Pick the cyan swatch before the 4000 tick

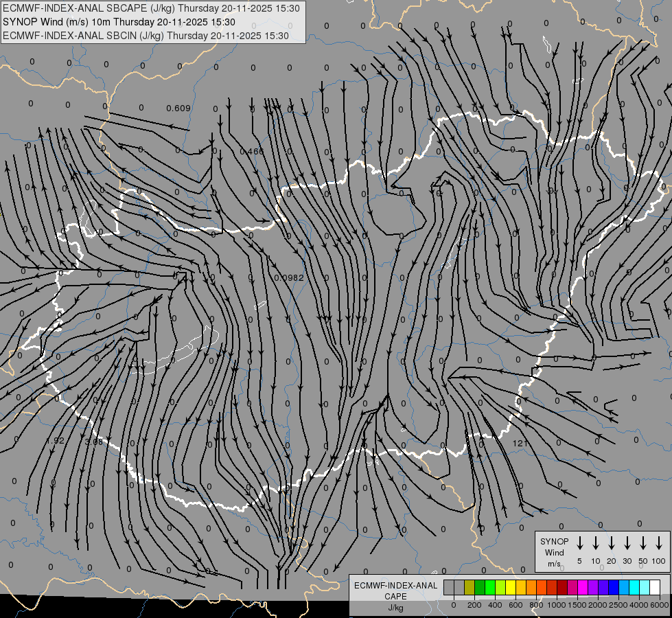point(634,587)
